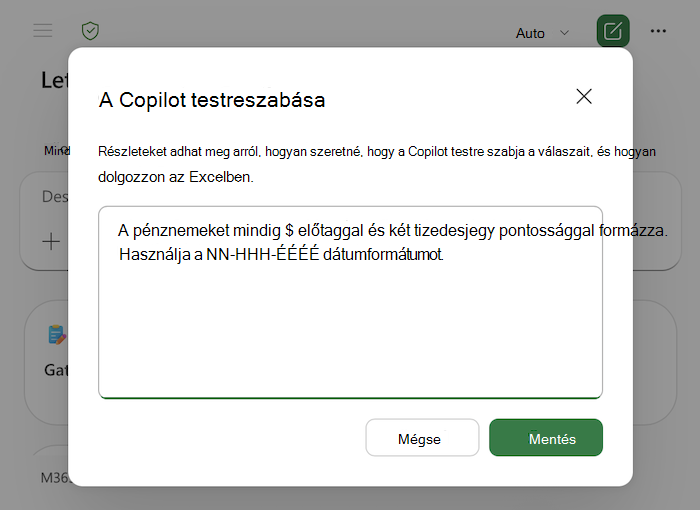700x510 pixels.
Task: Open the hamburger menu behind the dialog
Action: (43, 31)
